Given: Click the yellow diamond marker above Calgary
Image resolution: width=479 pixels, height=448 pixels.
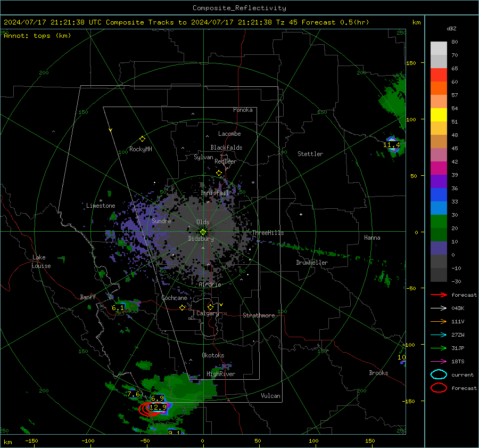Looking at the screenshot, I should 210,307.
